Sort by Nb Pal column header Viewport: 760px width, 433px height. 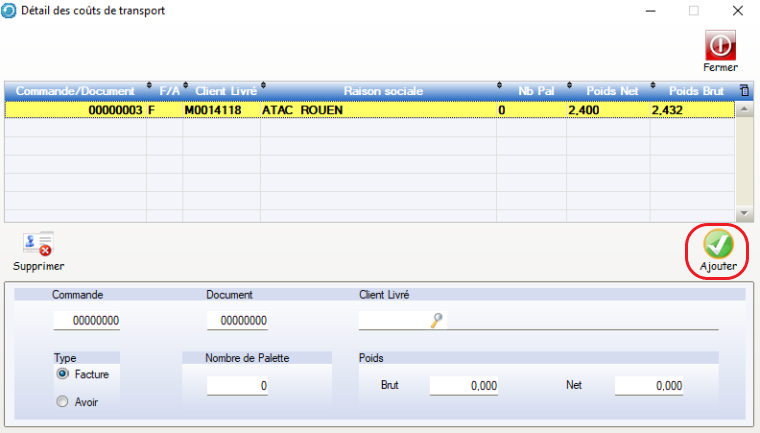[530, 91]
